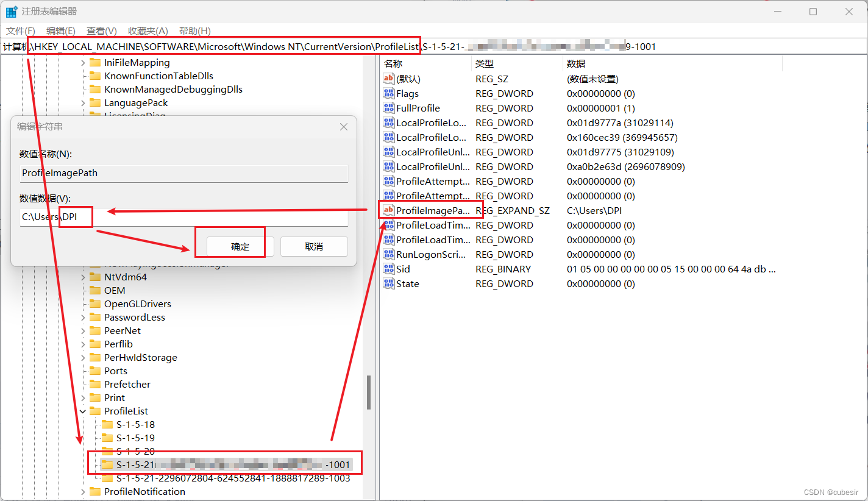This screenshot has width=868, height=501.
Task: Click the RunLogonScri DWORD icon
Action: tap(388, 254)
